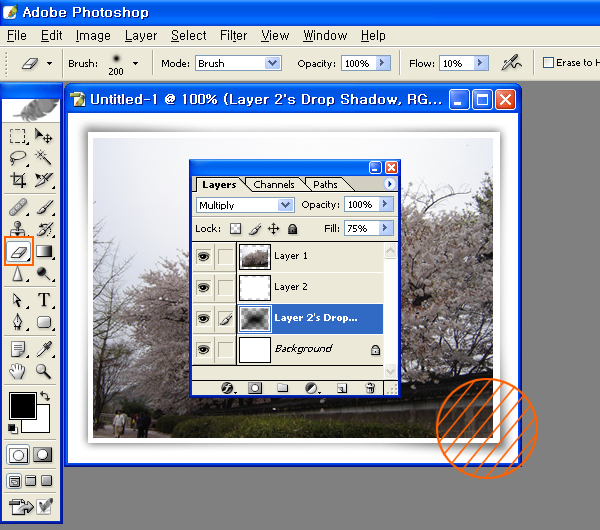The height and width of the screenshot is (530, 600).
Task: Open the Layers palette options menu
Action: coord(390,184)
